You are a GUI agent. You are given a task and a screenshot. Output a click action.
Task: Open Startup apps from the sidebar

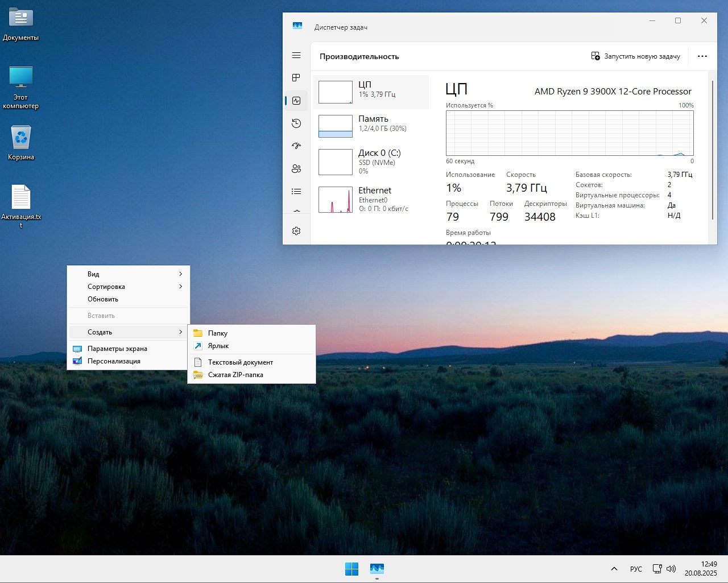point(296,146)
